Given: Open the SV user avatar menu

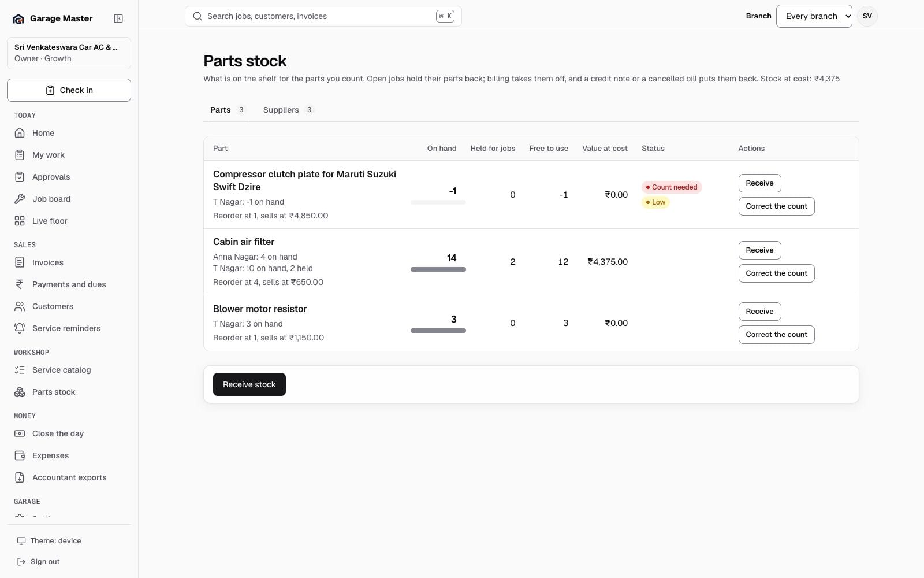Looking at the screenshot, I should [x=867, y=16].
